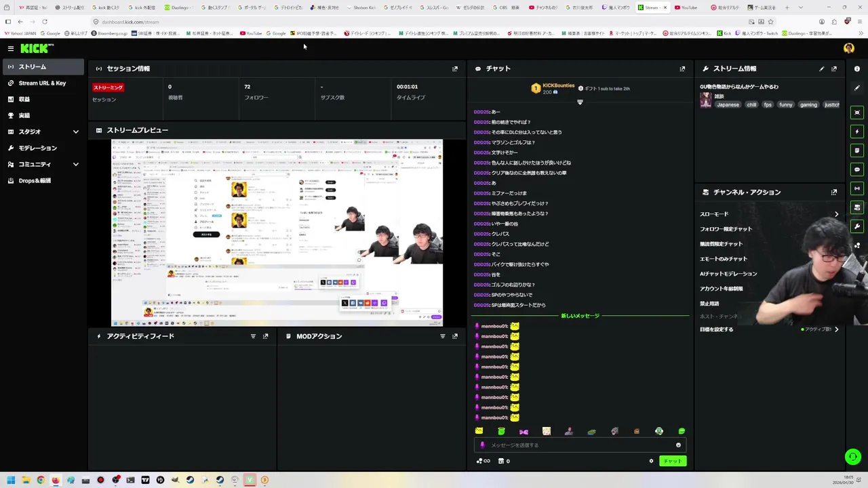Click the chat identity badge icon in input
The image size is (868, 488).
tap(482, 445)
